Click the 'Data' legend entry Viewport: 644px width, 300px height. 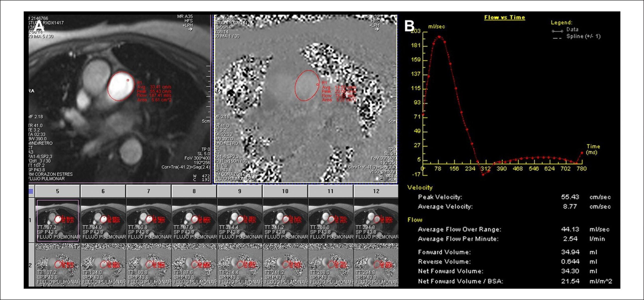click(x=565, y=30)
